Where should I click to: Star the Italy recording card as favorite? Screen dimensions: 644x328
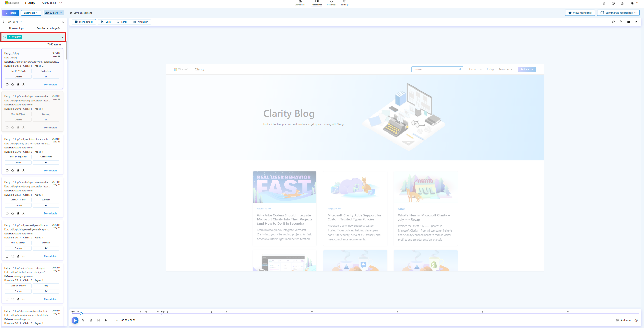(x=13, y=299)
